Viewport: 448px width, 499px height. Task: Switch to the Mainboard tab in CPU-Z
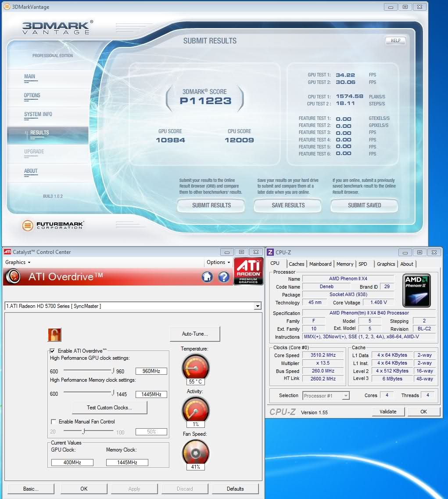pyautogui.click(x=320, y=264)
